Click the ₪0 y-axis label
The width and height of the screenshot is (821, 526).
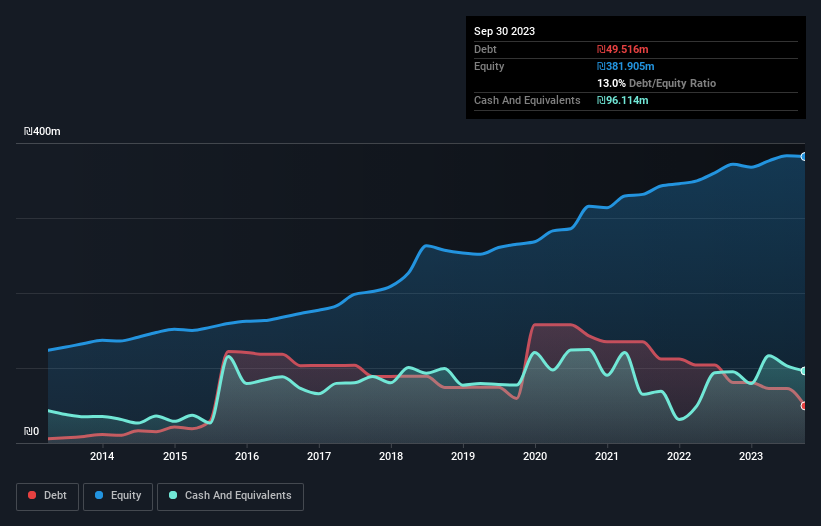point(31,431)
